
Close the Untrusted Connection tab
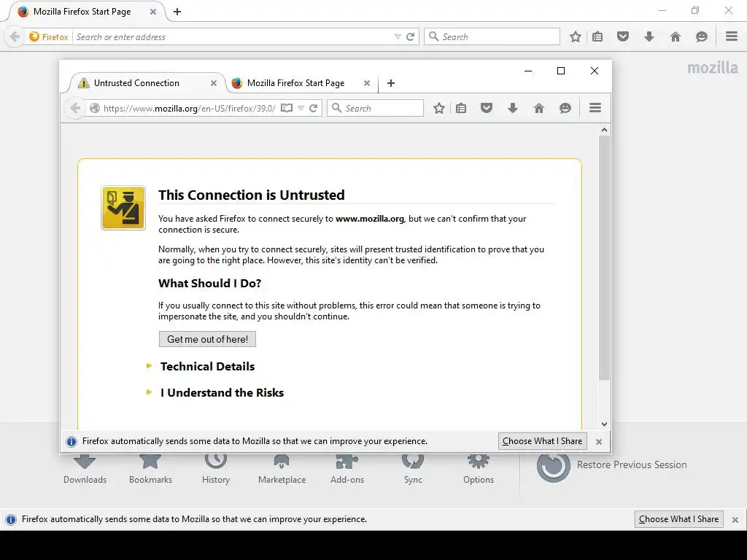point(214,83)
